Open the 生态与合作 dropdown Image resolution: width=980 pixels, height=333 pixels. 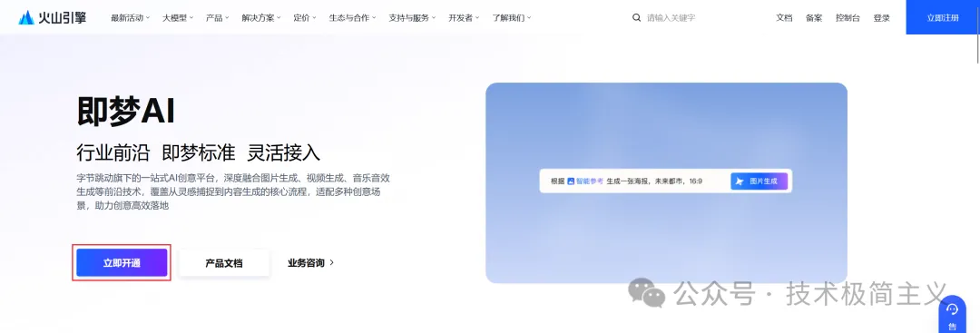coord(352,17)
